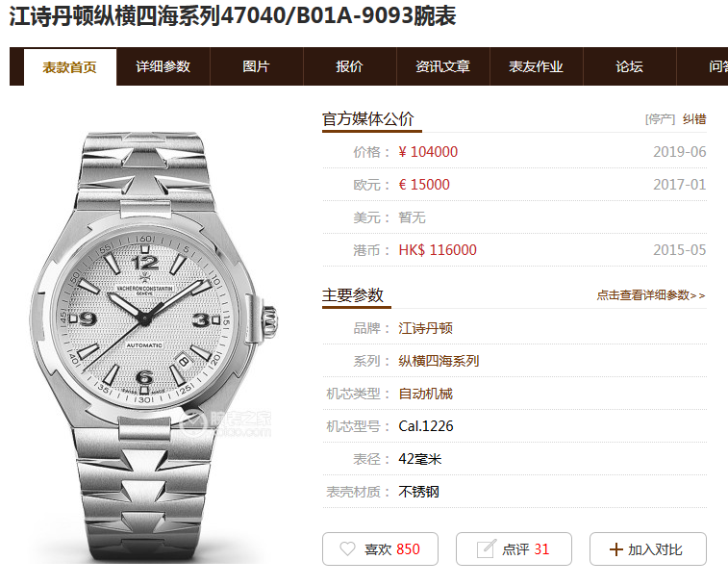
Task: Open 点击查看详细参数 link
Action: coord(651,295)
